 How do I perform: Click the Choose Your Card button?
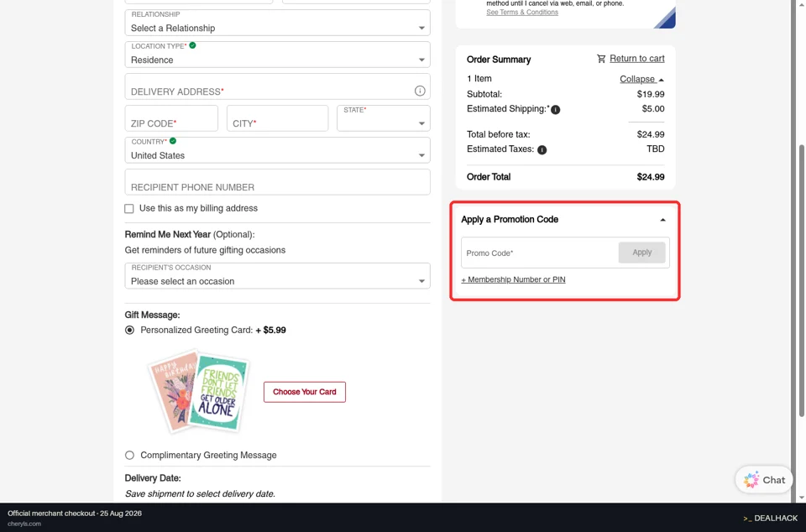[304, 392]
